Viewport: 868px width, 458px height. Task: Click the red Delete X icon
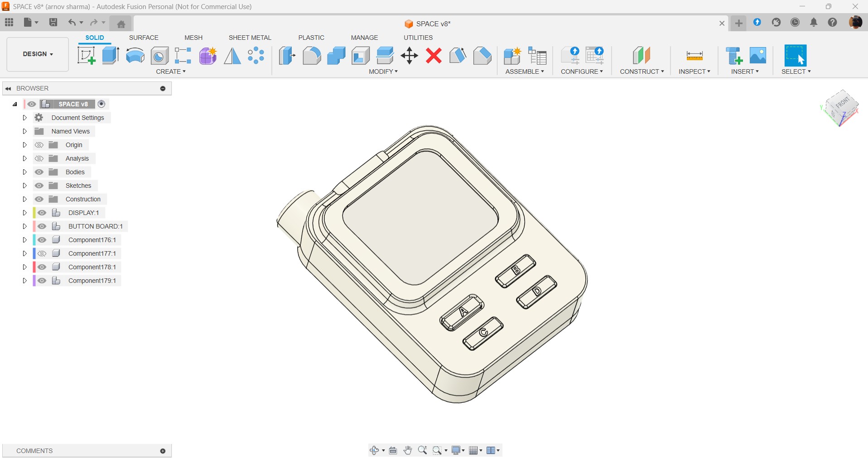tap(434, 56)
